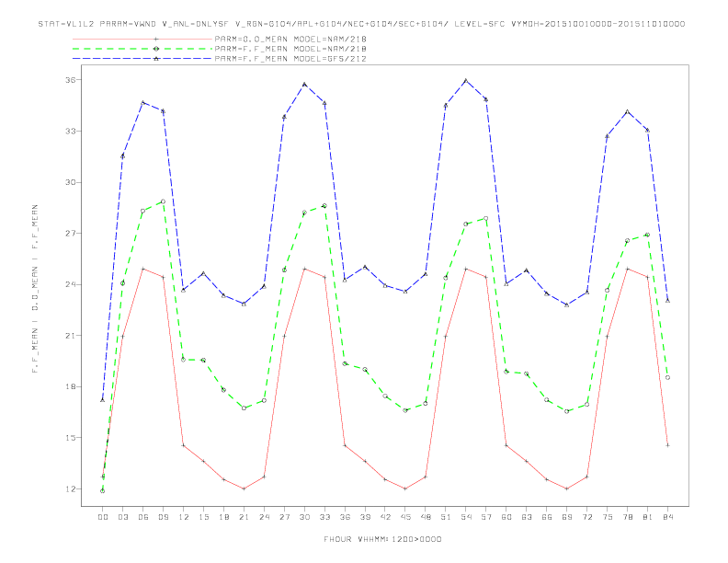Click the circle marker on green legend line

tap(156, 49)
